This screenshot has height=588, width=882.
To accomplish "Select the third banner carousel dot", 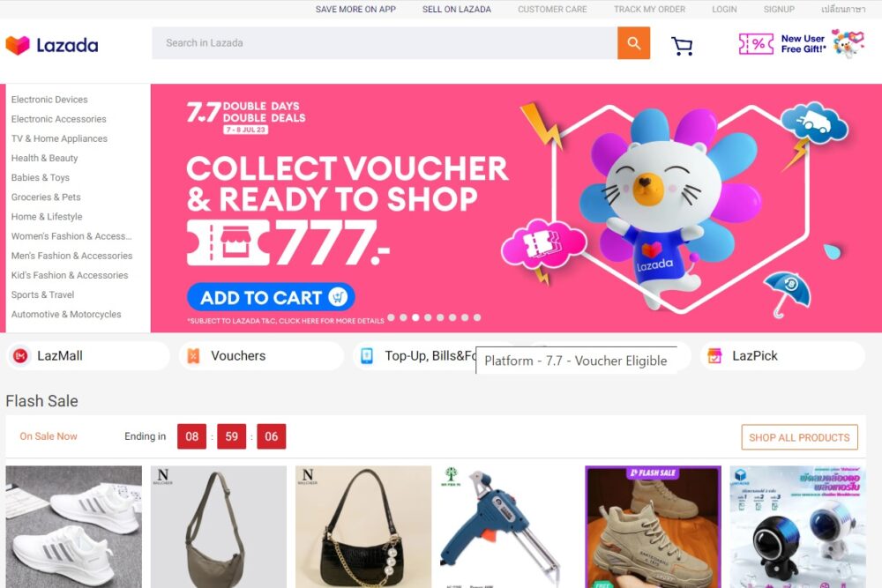I will pyautogui.click(x=415, y=317).
